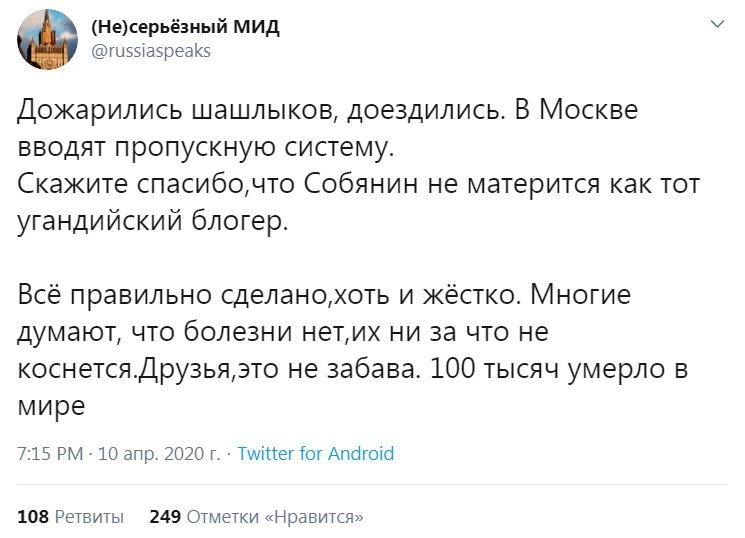The width and height of the screenshot is (745, 538).
Task: Click the words "угандийский блогер"
Action: click(150, 223)
